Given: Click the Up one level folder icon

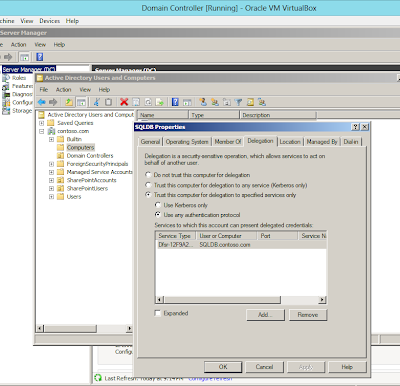Looking at the screenshot, I should click(69, 102).
